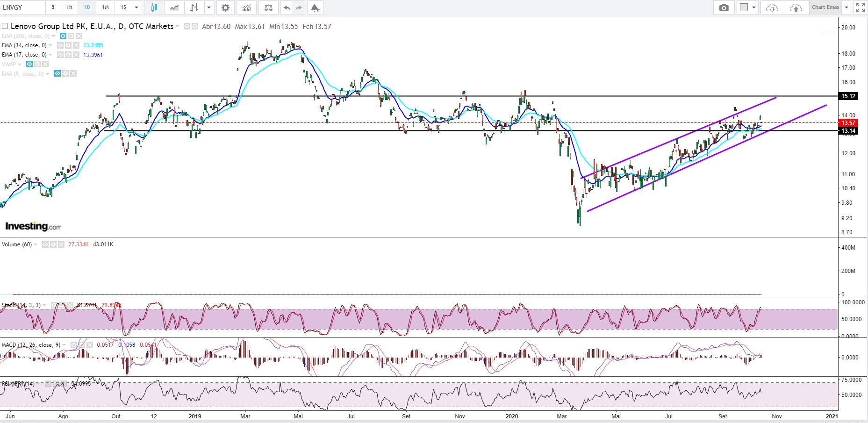
Task: Open the Chart Emas layout menu arrow
Action: [x=846, y=7]
